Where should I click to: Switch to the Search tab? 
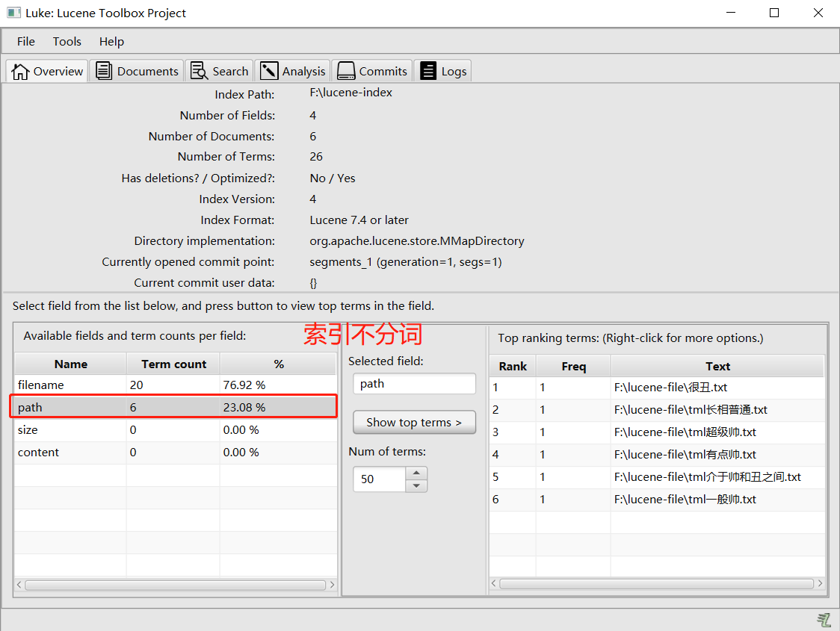[x=220, y=71]
